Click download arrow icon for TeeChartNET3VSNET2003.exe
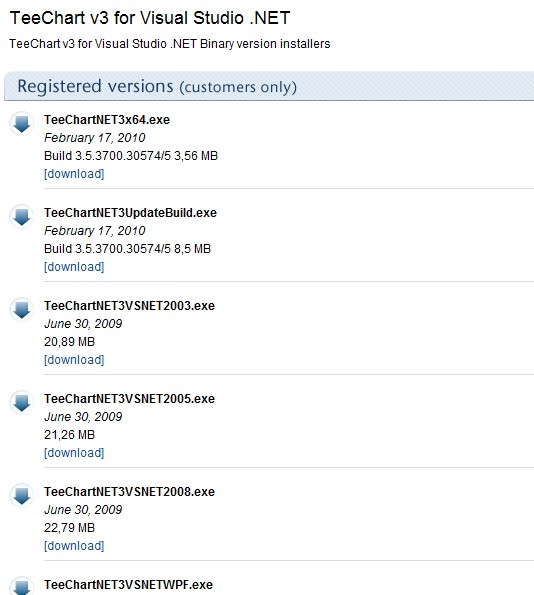Viewport: 534px width, 595px height. 22,309
